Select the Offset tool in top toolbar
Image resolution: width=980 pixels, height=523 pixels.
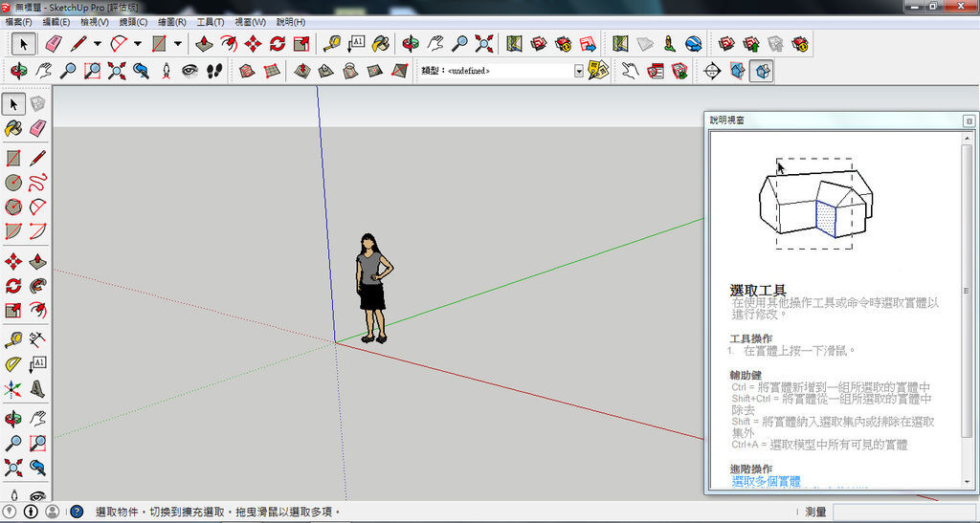229,44
